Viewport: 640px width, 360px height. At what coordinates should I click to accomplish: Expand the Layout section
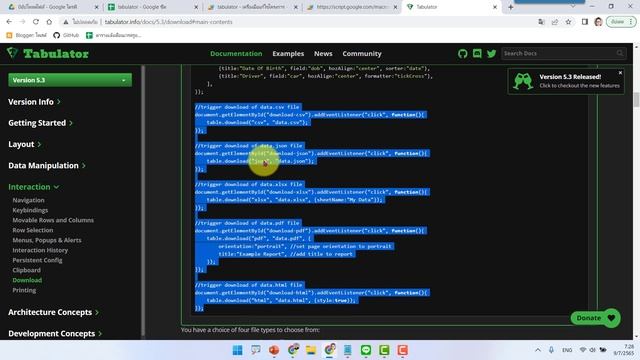(x=24, y=144)
